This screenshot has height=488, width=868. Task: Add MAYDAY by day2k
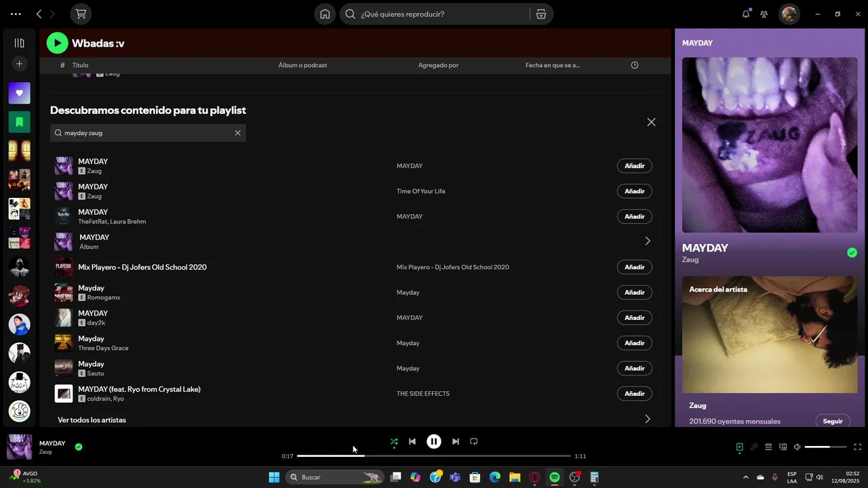coord(635,318)
